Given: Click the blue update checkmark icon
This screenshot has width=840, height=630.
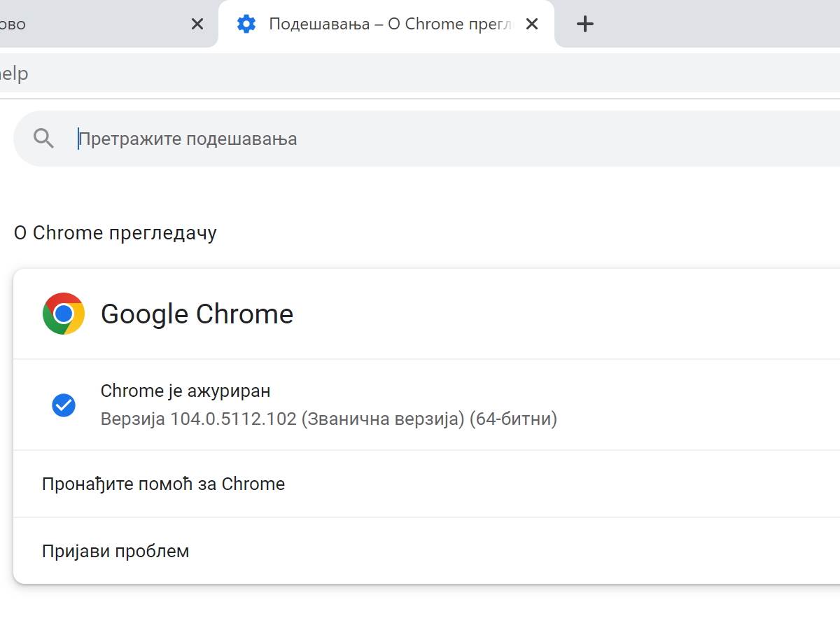Looking at the screenshot, I should pos(64,405).
